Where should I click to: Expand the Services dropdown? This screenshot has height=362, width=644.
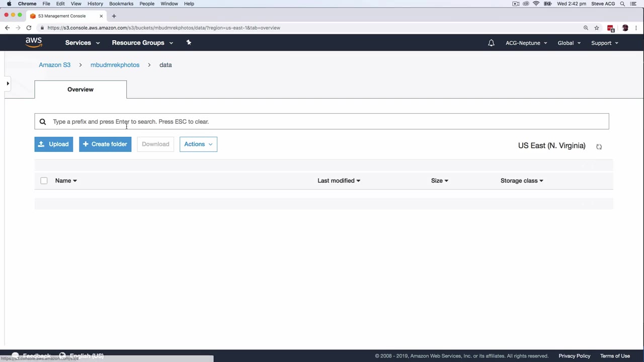[83, 43]
